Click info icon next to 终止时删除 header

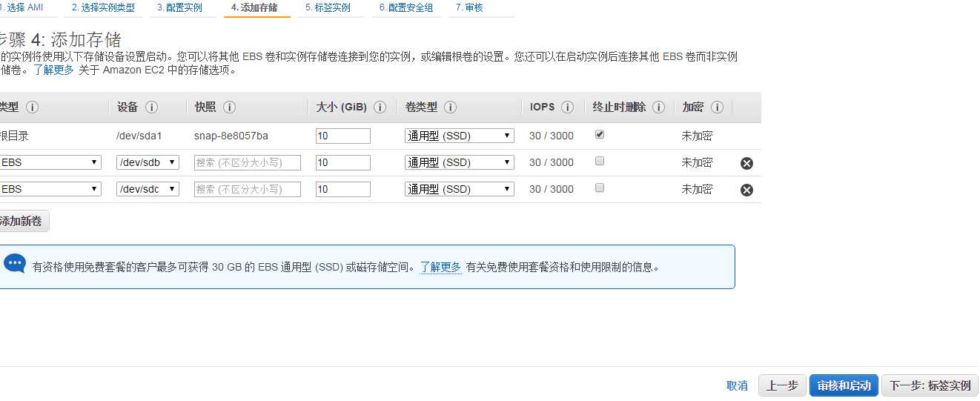click(x=658, y=107)
